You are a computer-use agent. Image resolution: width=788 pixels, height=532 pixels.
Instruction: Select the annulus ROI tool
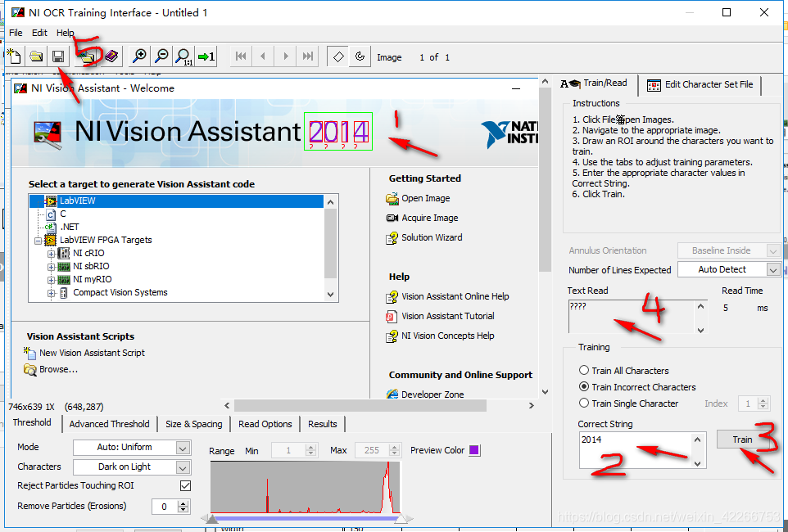click(360, 56)
